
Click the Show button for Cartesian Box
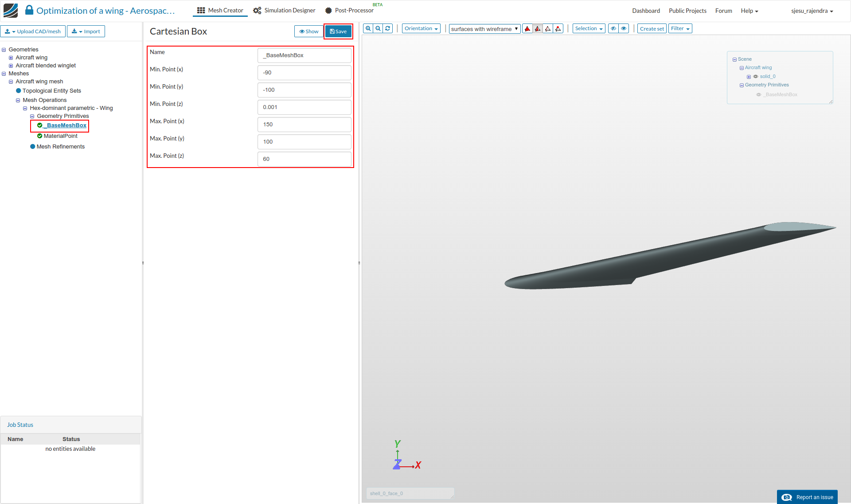click(x=309, y=31)
